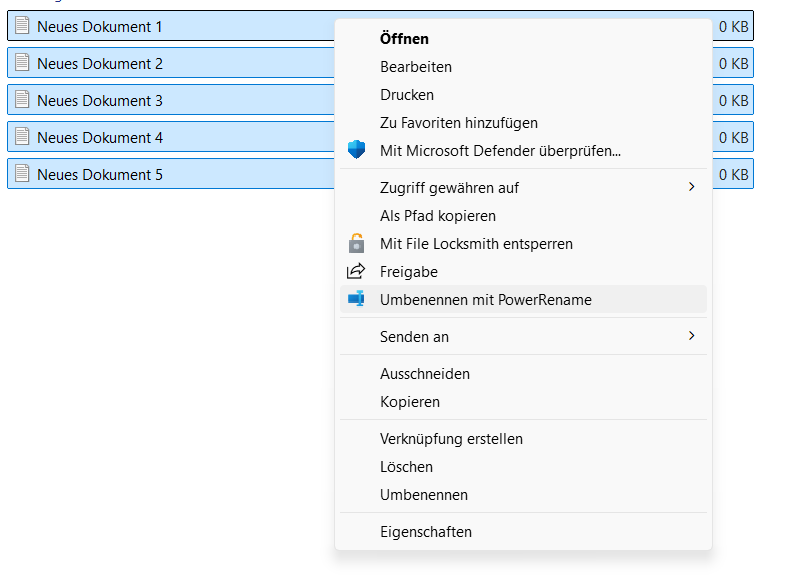Image resolution: width=795 pixels, height=582 pixels.
Task: Click the file icon of Neues Dokument 2
Action: coord(22,63)
